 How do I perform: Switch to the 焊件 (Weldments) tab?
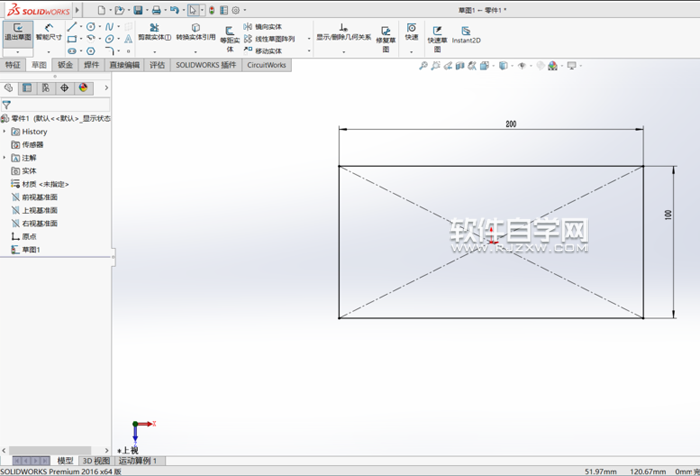tap(92, 65)
